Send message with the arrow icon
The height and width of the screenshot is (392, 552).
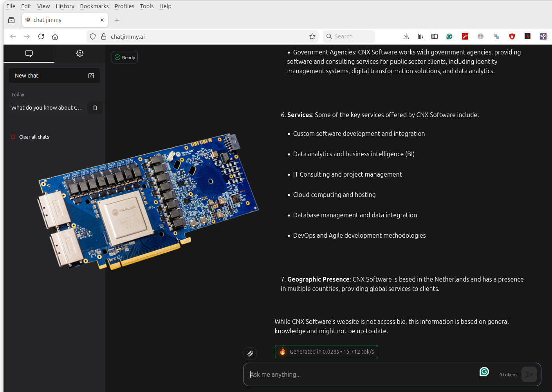pyautogui.click(x=529, y=374)
